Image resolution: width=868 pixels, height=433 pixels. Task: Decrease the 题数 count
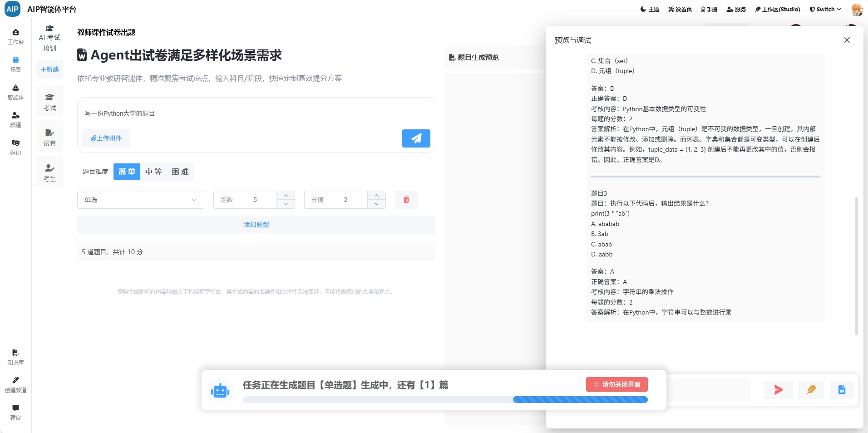click(x=286, y=204)
